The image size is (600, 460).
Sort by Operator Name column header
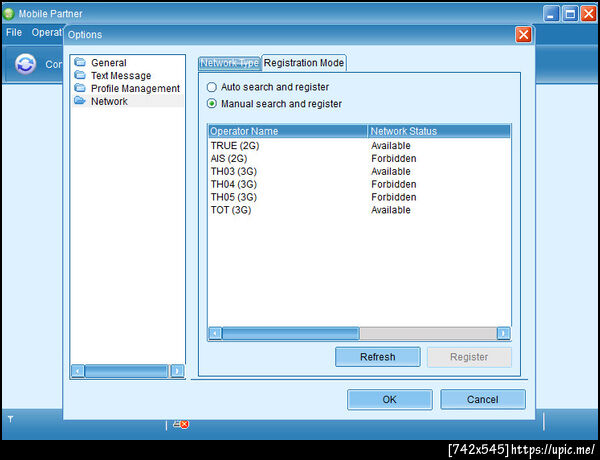point(288,131)
